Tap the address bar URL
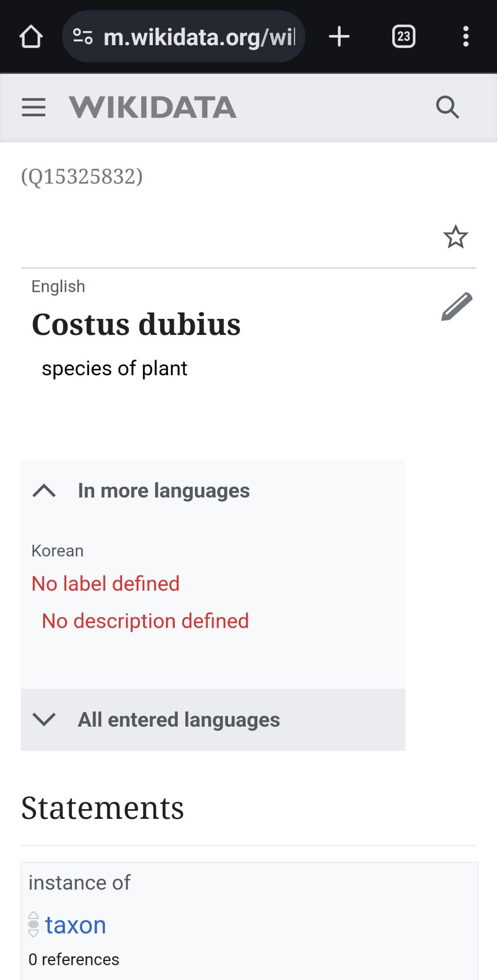This screenshot has height=980, width=497. (x=199, y=37)
